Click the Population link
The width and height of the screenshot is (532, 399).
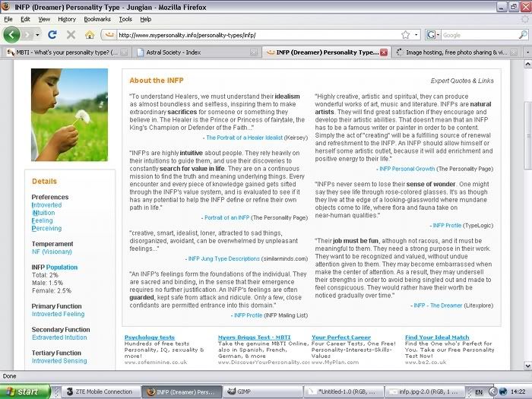[x=62, y=268]
